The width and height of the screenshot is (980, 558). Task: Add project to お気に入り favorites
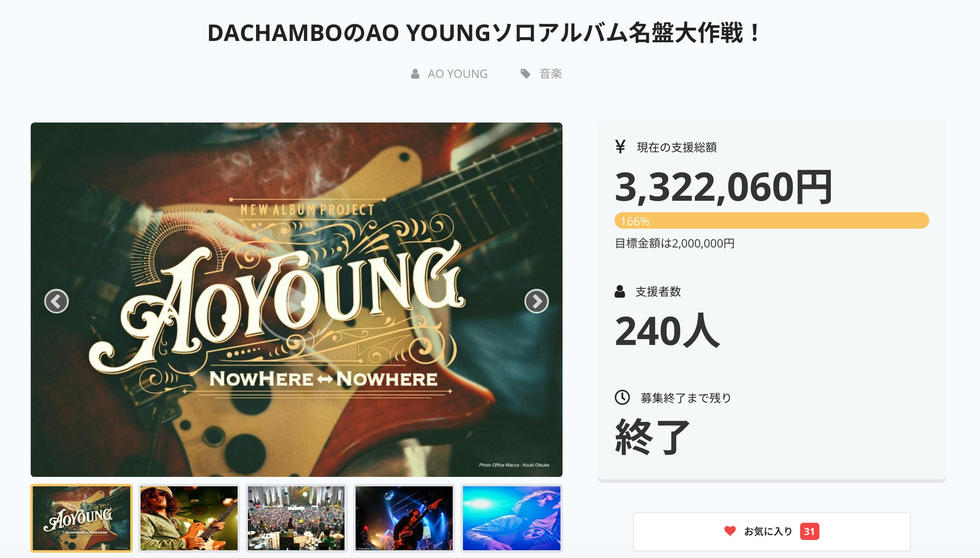[771, 531]
